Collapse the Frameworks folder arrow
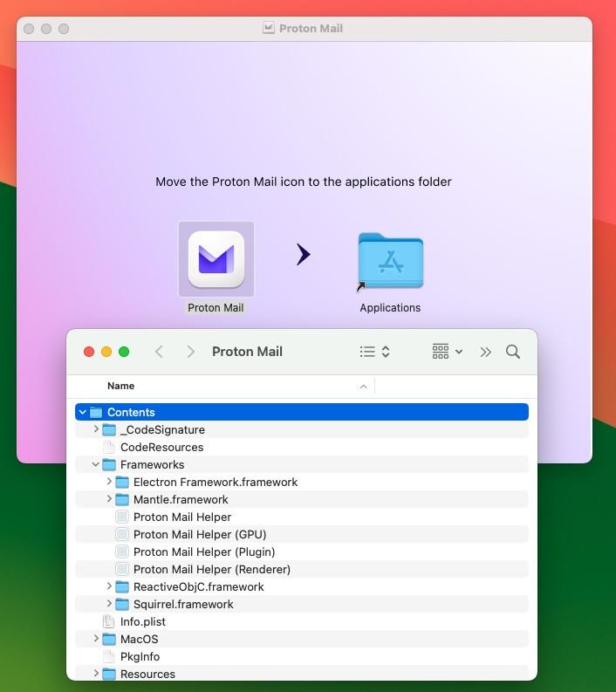Viewport: 616px width, 692px height. tap(95, 464)
